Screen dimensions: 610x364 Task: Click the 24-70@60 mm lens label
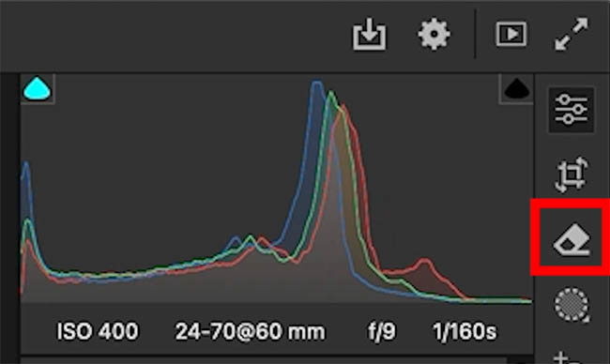(251, 331)
